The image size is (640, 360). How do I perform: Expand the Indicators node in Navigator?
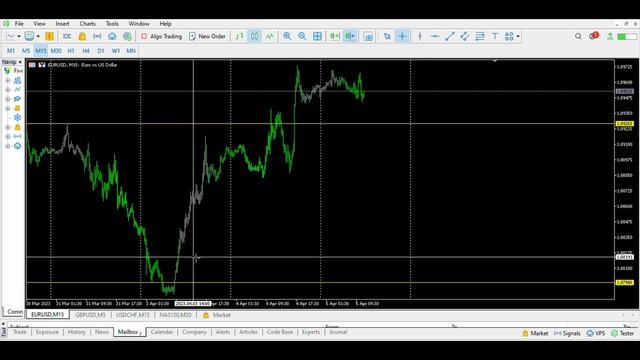point(7,90)
